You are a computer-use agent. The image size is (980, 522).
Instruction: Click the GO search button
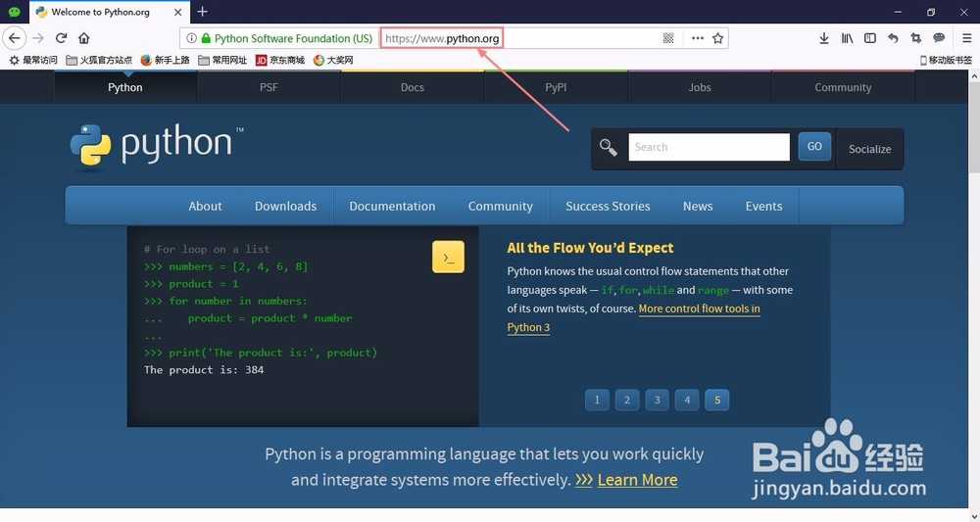(814, 147)
